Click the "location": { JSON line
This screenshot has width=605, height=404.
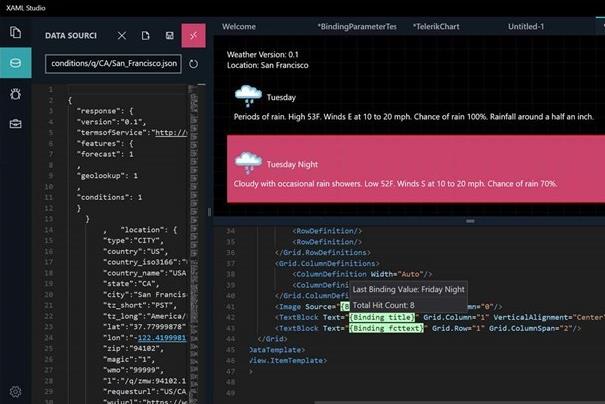tap(149, 230)
